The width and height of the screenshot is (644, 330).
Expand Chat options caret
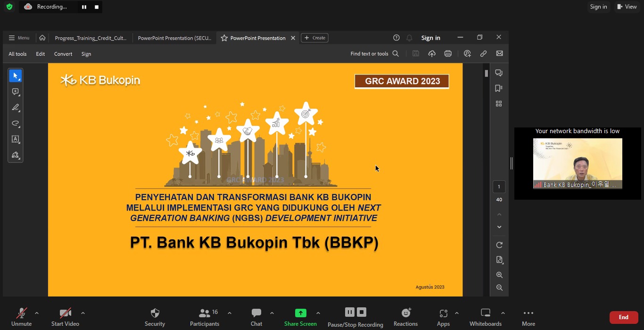[272, 313]
